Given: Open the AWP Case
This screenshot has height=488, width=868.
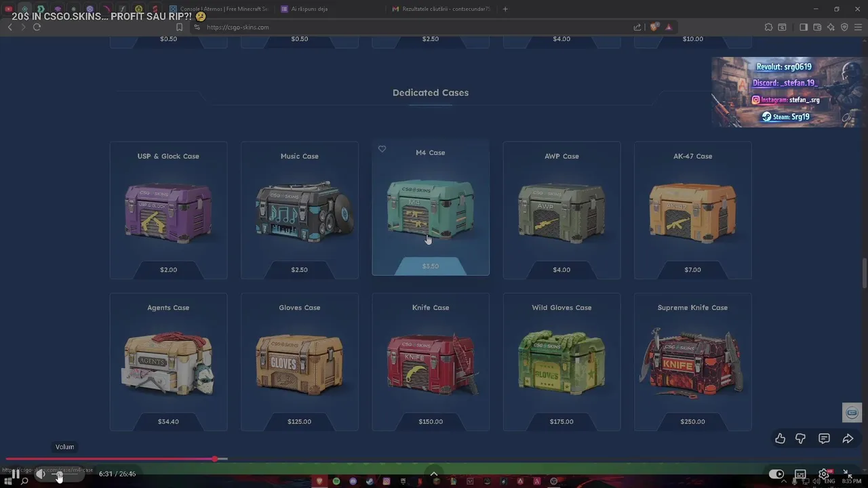Looking at the screenshot, I should 561,210.
